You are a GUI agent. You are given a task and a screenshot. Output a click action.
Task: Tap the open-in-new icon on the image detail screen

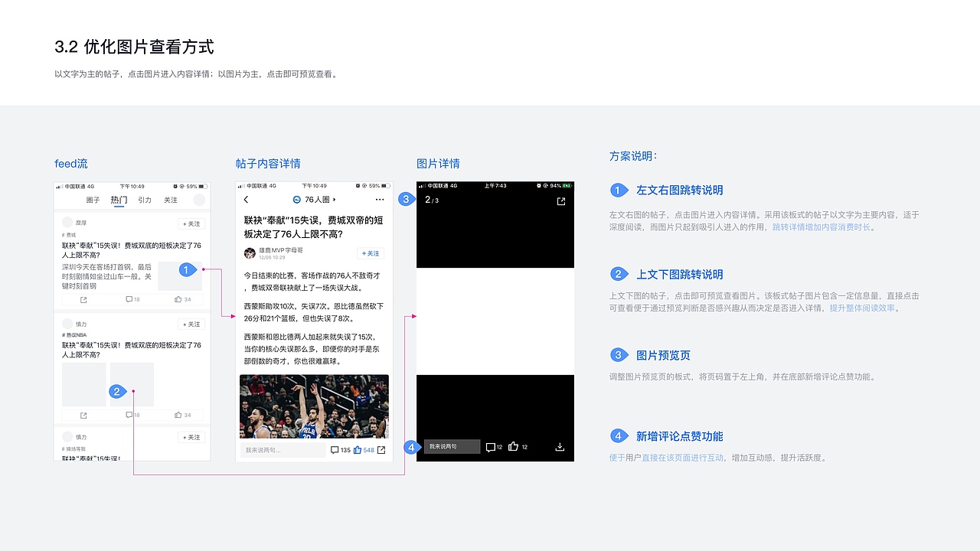click(560, 201)
